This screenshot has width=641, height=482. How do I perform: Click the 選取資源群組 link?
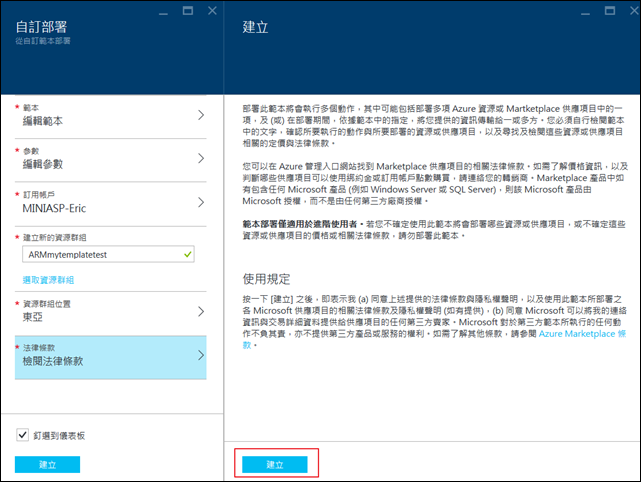(x=48, y=280)
